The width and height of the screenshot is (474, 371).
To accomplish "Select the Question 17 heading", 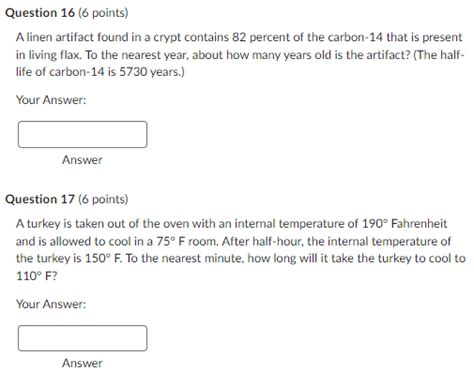I will [x=40, y=199].
